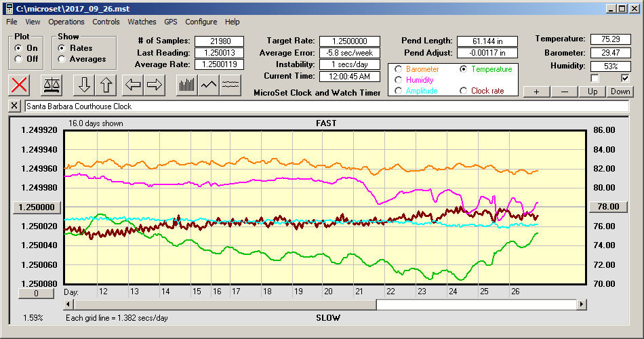The height and width of the screenshot is (339, 644).
Task: Open the Controls menu
Action: pos(106,22)
